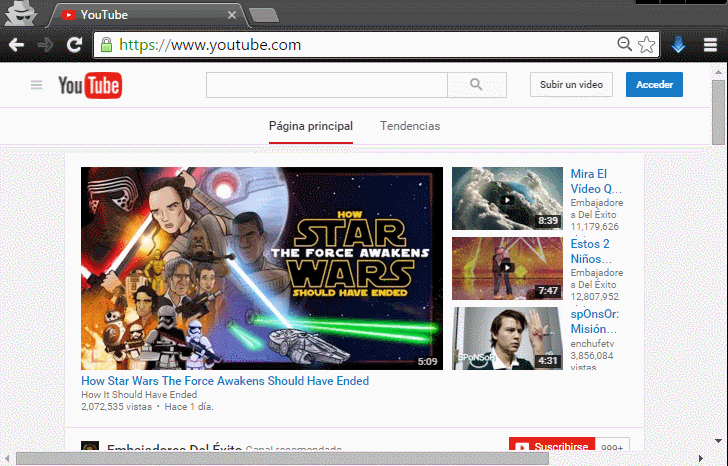
Task: Open the 4:31 spOnsOr video thumbnail
Action: coord(507,338)
